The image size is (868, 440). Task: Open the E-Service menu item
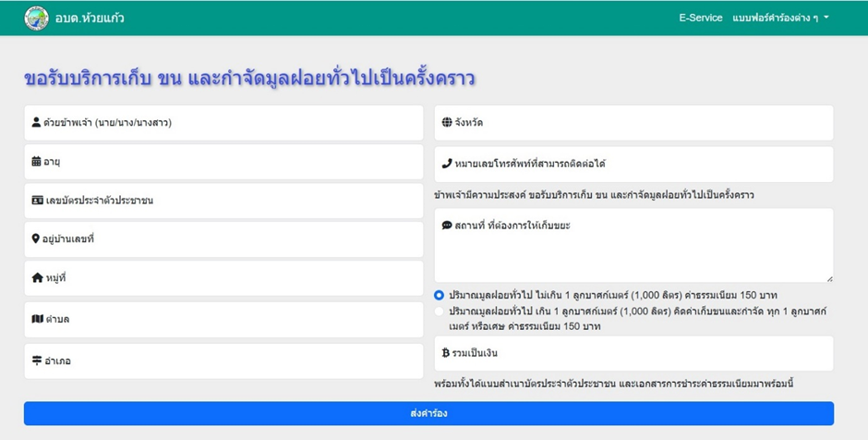click(700, 18)
